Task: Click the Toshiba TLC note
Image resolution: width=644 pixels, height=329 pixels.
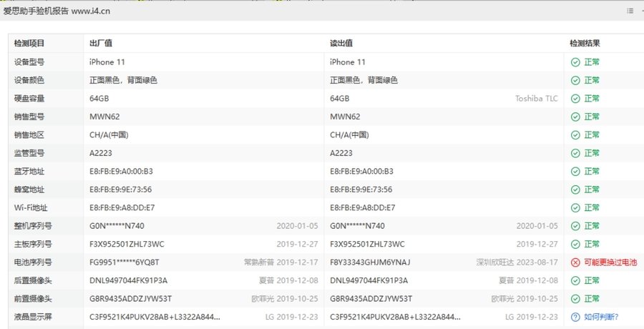Action: pyautogui.click(x=537, y=99)
